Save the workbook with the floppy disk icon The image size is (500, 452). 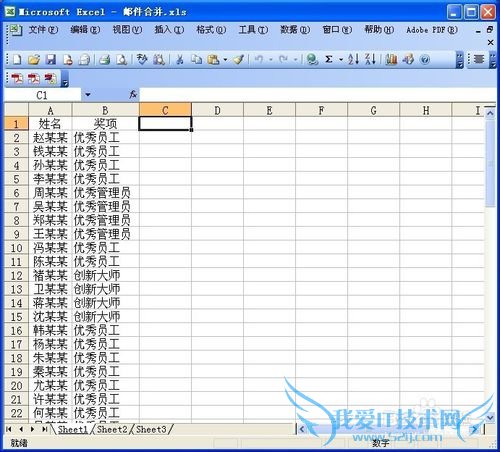(x=51, y=60)
